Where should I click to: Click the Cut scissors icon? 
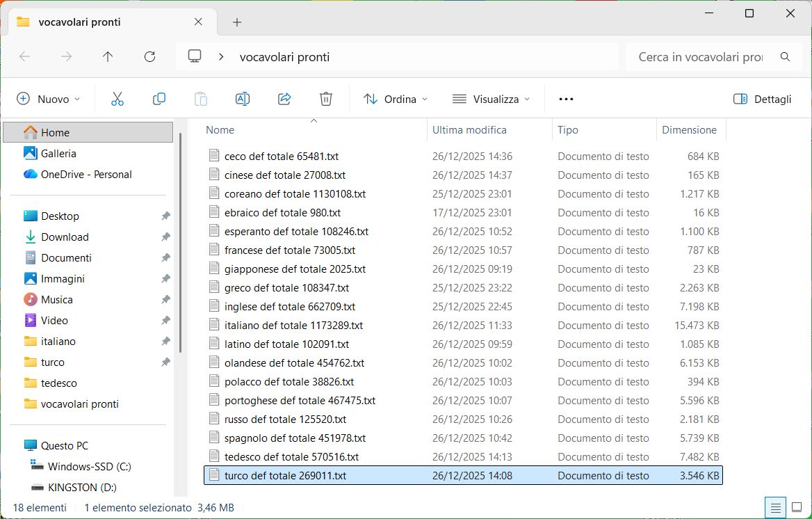pyautogui.click(x=117, y=99)
